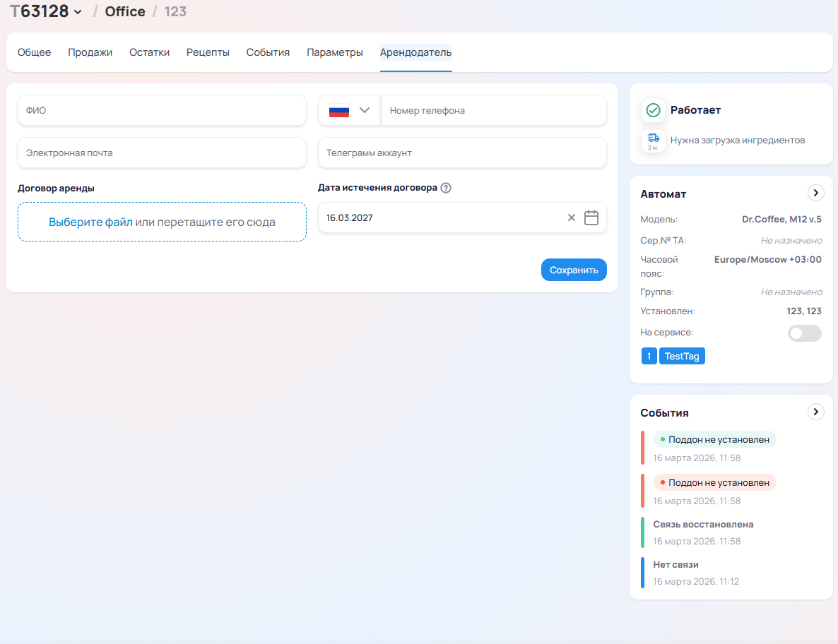Click the green checkmark Работает status icon
This screenshot has width=838, height=644.
pyautogui.click(x=654, y=110)
